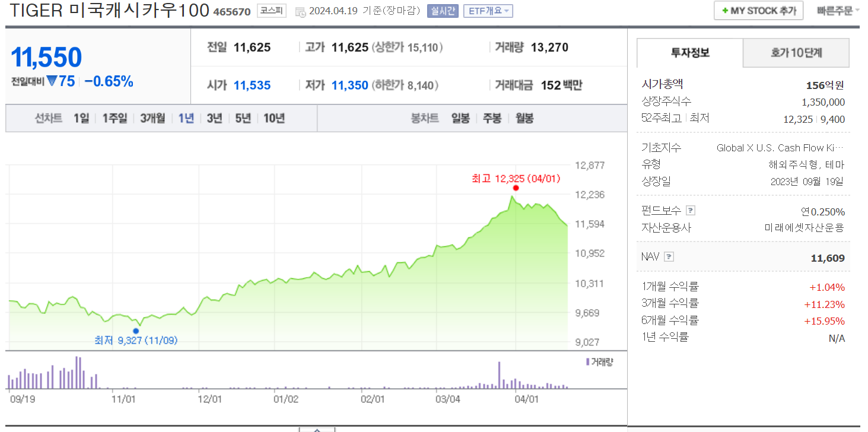This screenshot has width=868, height=432.
Task: Select the 투자정보 tab
Action: 690,53
